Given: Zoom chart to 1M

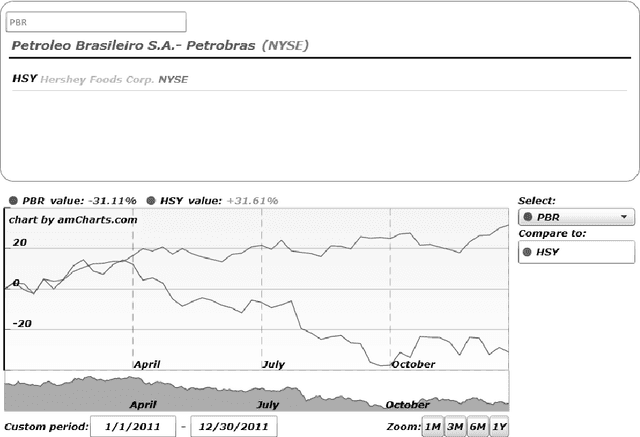Looking at the screenshot, I should click(432, 427).
